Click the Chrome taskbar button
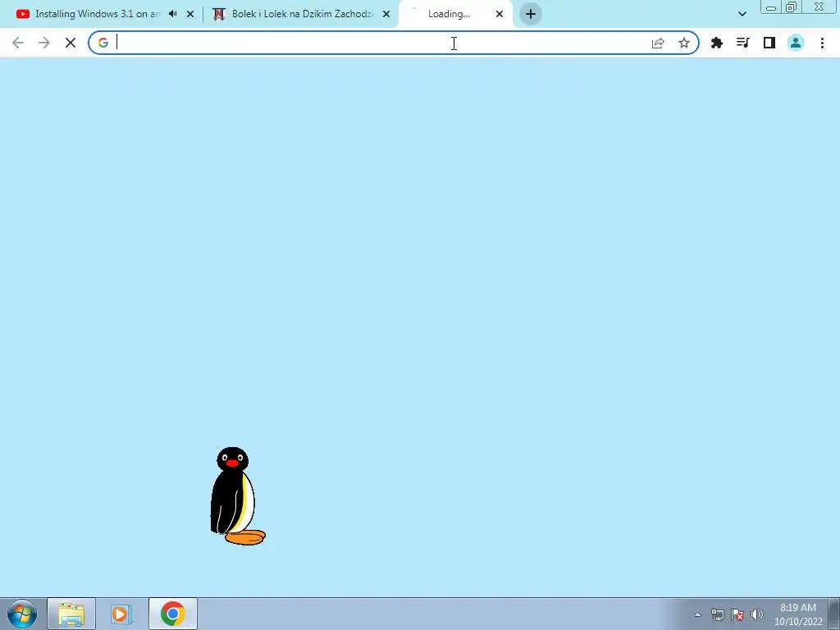Image resolution: width=840 pixels, height=630 pixels. point(173,614)
